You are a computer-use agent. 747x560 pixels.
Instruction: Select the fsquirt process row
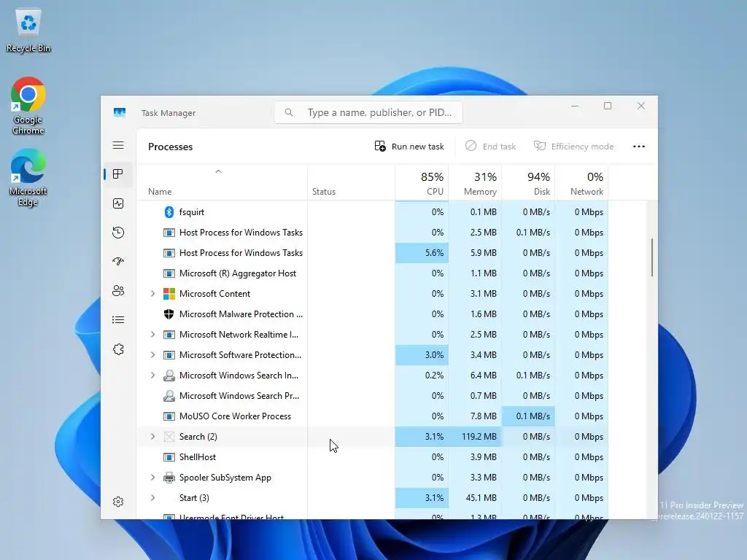(372, 212)
